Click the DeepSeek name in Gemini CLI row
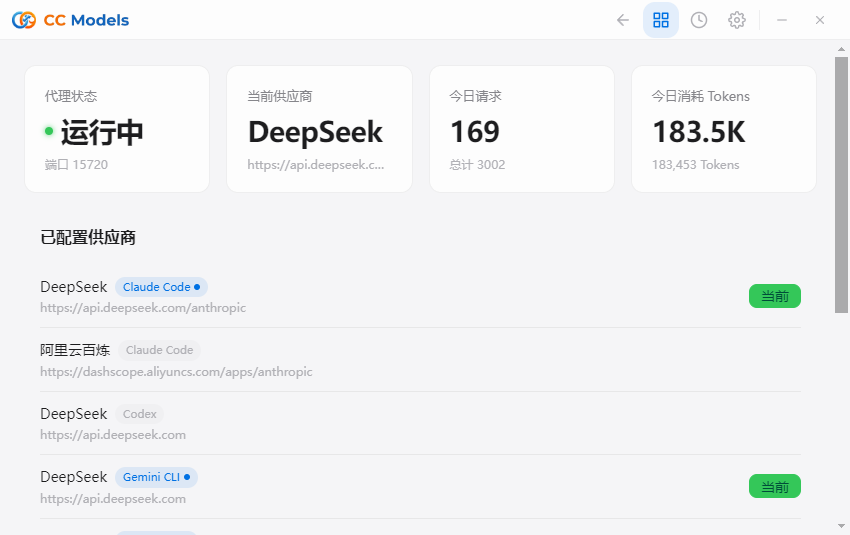The width and height of the screenshot is (850, 535). (74, 477)
